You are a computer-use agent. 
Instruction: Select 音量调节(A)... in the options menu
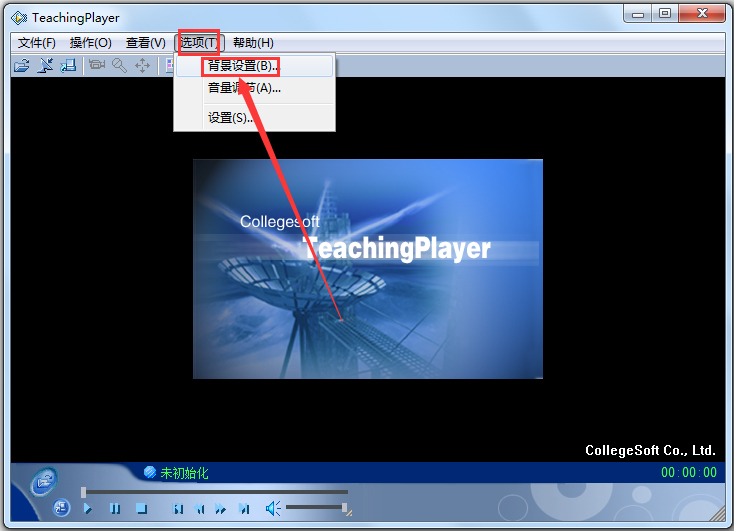[243, 88]
